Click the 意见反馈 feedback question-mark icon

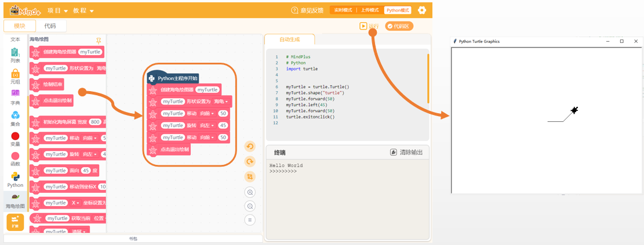(x=294, y=10)
